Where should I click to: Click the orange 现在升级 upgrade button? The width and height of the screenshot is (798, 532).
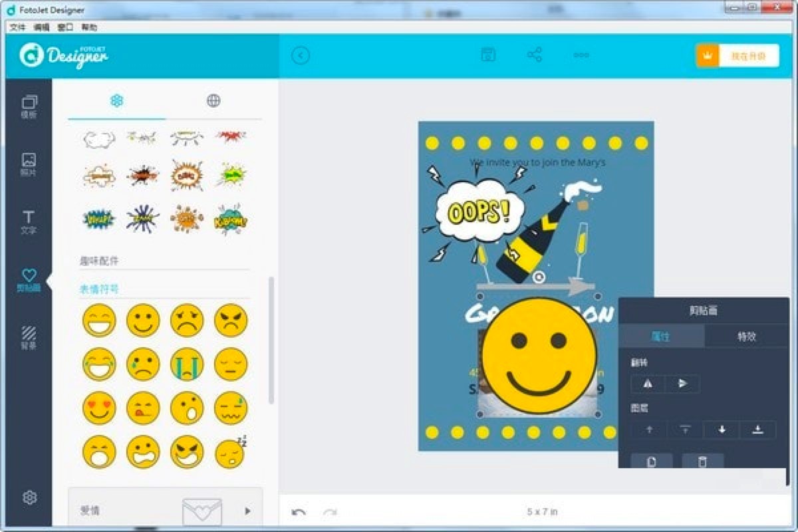(x=738, y=55)
